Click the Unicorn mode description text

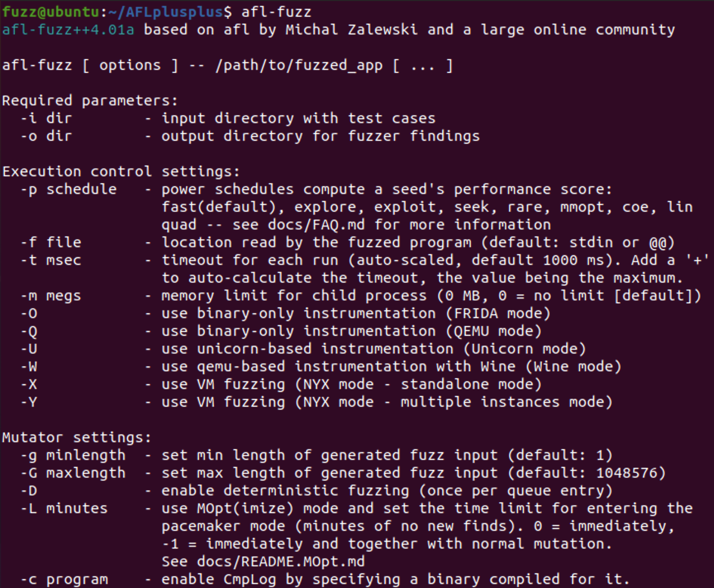pos(374,349)
